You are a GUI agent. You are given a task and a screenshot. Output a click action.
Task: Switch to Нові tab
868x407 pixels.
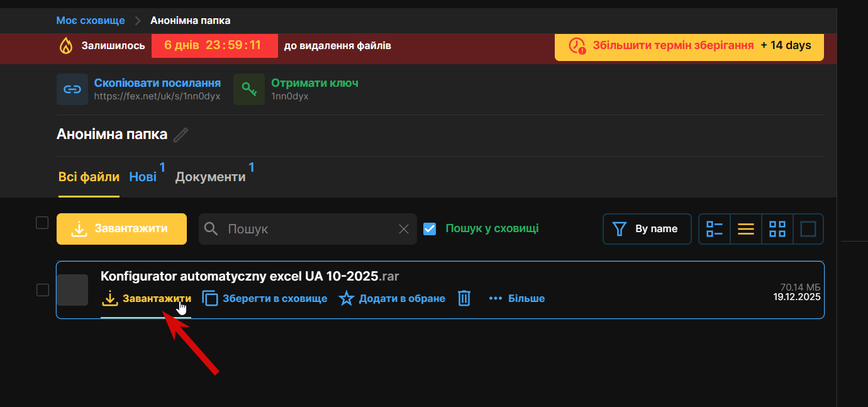(x=143, y=177)
